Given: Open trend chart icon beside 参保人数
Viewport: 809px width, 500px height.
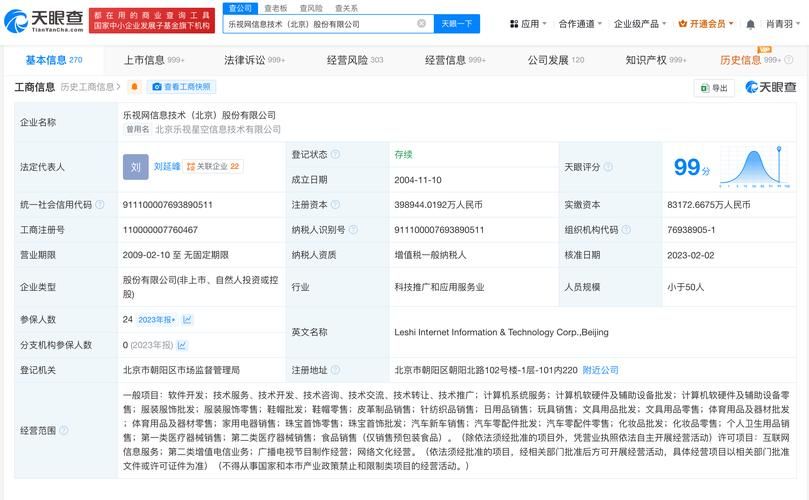Looking at the screenshot, I should click(187, 320).
